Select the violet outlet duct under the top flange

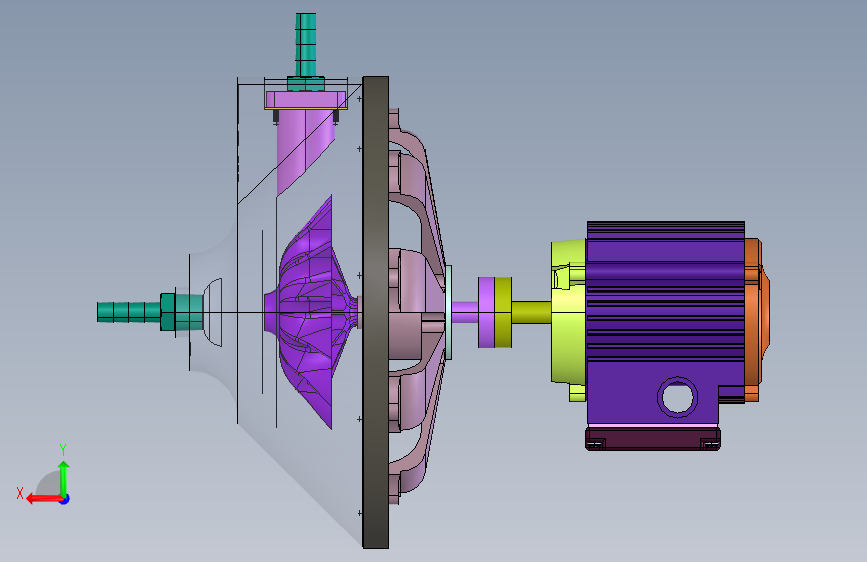[305, 149]
